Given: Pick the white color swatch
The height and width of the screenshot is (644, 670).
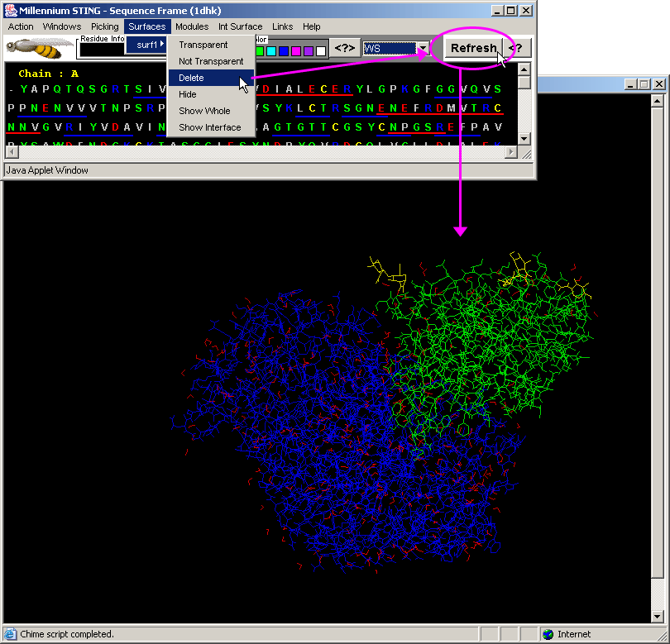Looking at the screenshot, I should [x=320, y=51].
